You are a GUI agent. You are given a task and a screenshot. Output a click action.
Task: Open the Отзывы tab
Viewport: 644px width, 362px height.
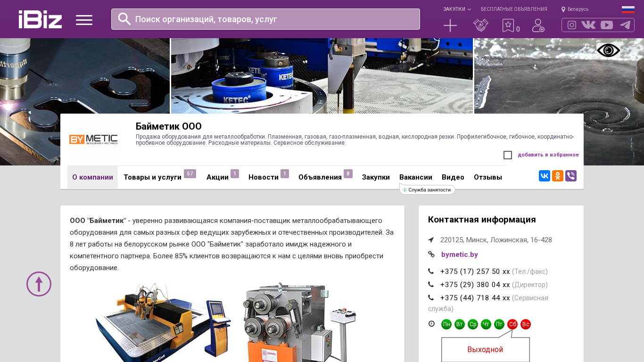(x=488, y=177)
